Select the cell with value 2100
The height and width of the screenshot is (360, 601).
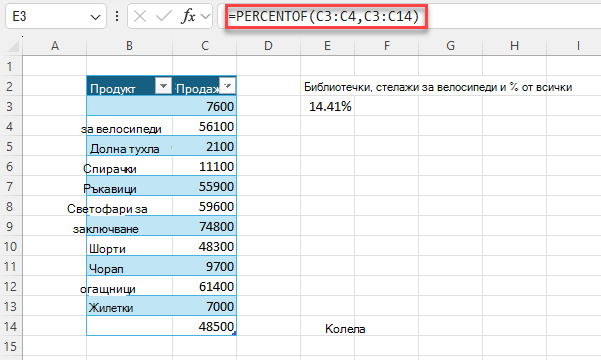[205, 146]
